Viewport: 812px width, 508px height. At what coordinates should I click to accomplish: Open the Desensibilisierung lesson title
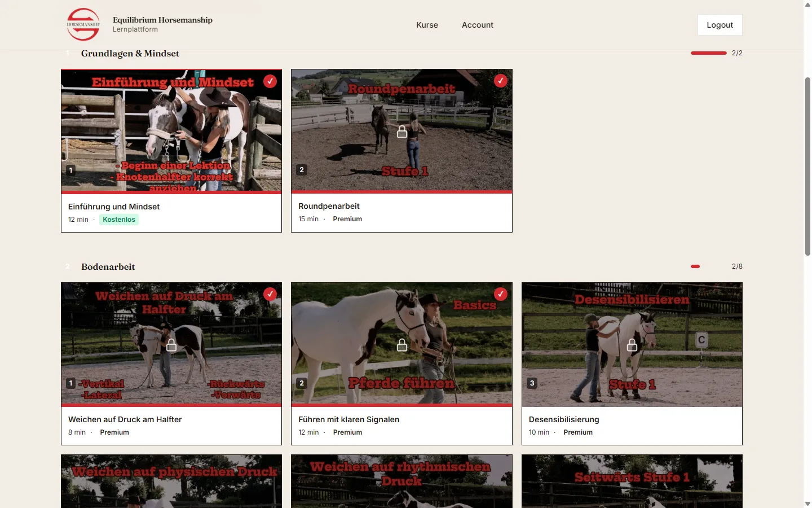pyautogui.click(x=564, y=419)
